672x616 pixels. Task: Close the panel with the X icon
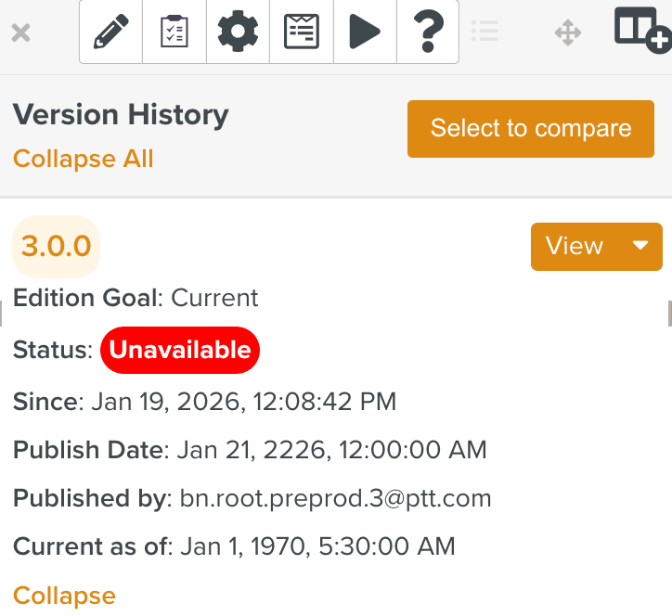20,33
